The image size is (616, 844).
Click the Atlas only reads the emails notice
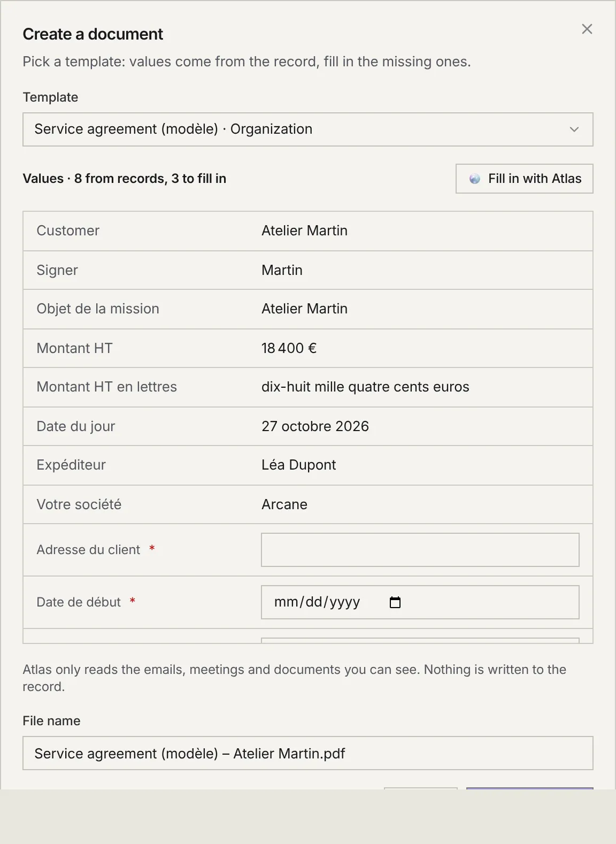294,678
